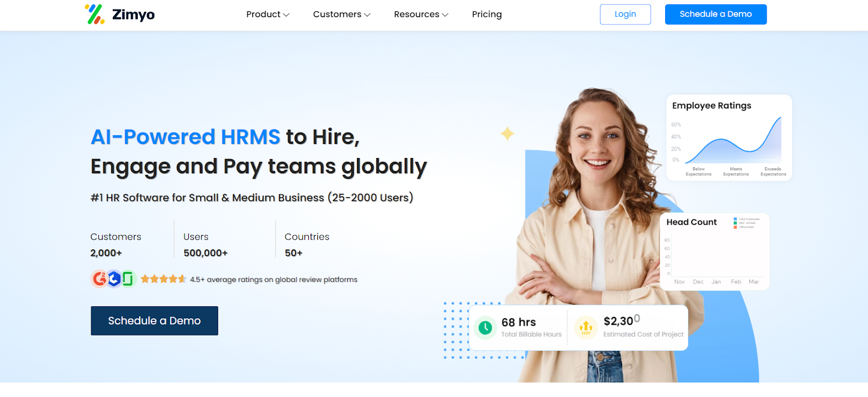Click "4.5+ average ratings on global review platforms"
Image resolution: width=868 pixels, height=397 pixels.
(273, 280)
